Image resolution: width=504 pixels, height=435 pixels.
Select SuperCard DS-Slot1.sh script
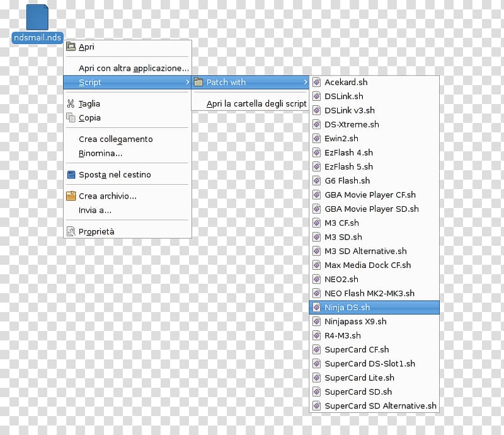[374, 364]
